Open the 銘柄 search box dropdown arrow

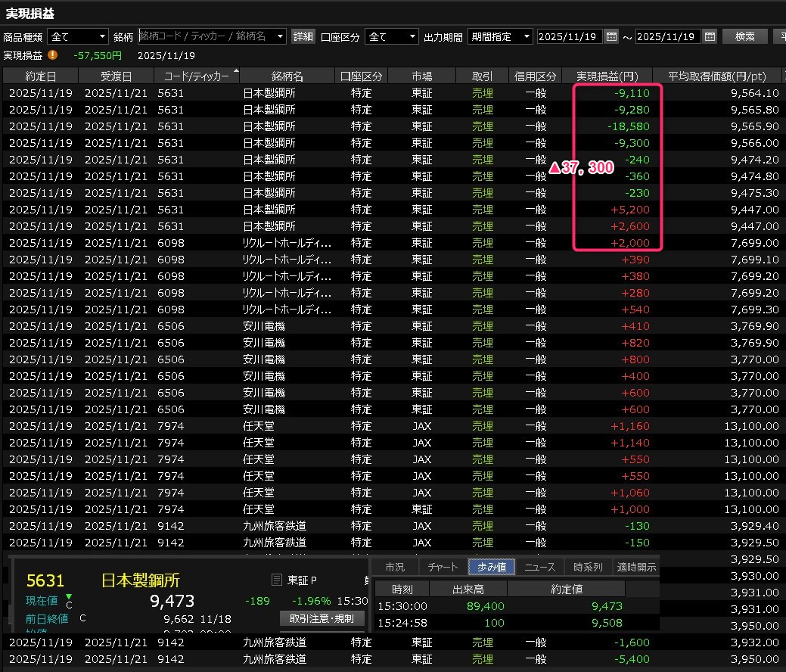point(281,36)
